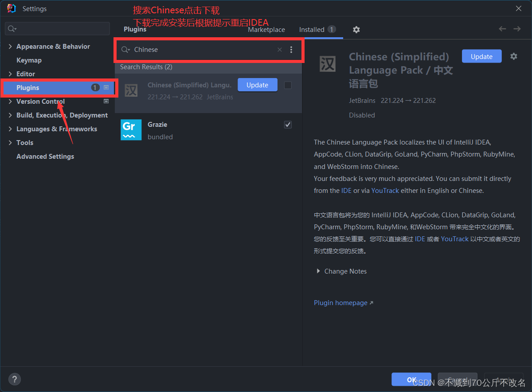The width and height of the screenshot is (532, 392).
Task: Click the back navigation arrow
Action: pyautogui.click(x=502, y=28)
